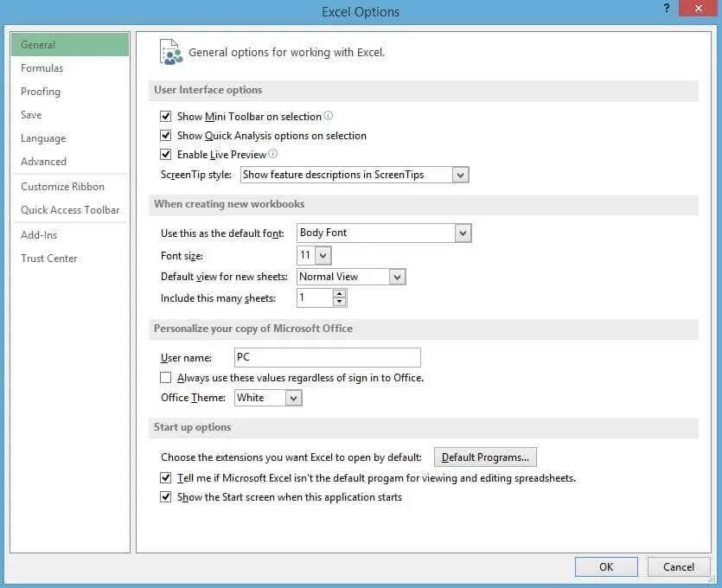Click 'General options for working with Excel' heading

tap(286, 53)
